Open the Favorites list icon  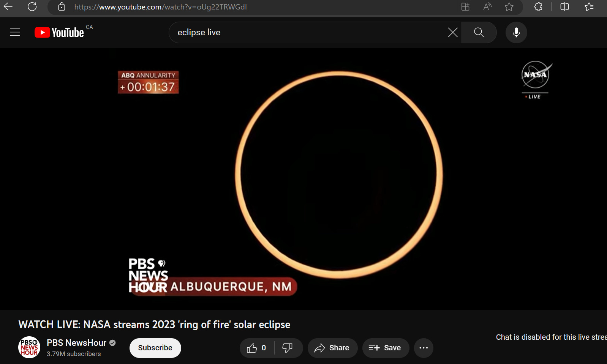point(589,6)
